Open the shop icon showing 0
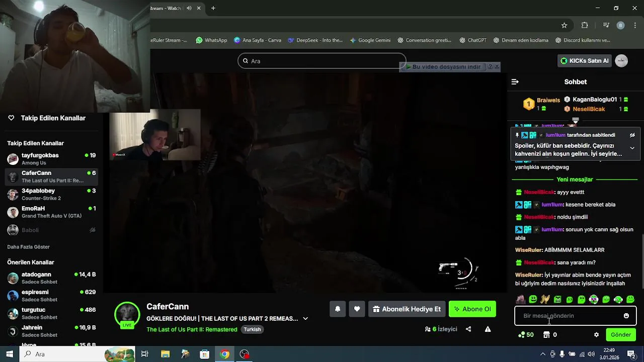This screenshot has height=362, width=644. pos(550,335)
